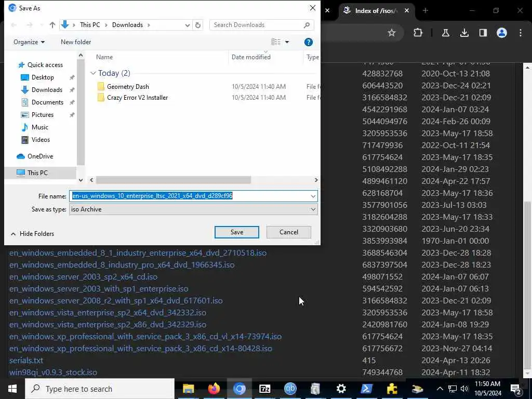Open File Explorer from the taskbar
Viewport: 532px width, 399px height.
pos(188,389)
